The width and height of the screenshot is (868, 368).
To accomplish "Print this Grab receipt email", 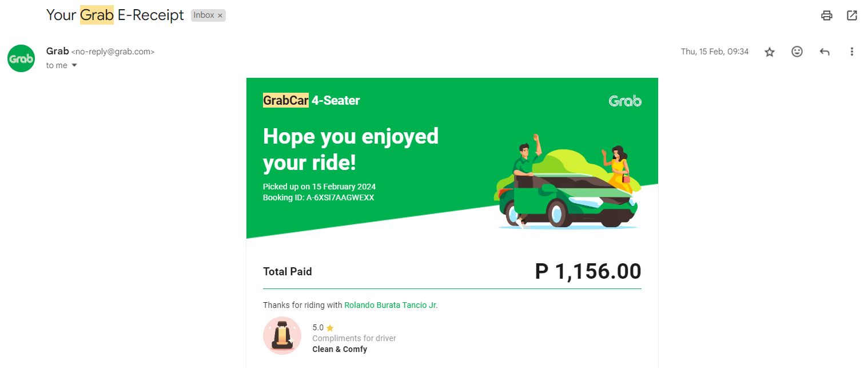I will [826, 15].
